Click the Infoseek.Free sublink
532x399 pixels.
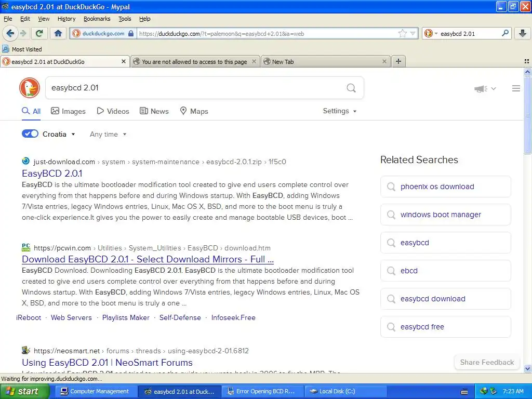[x=233, y=317]
